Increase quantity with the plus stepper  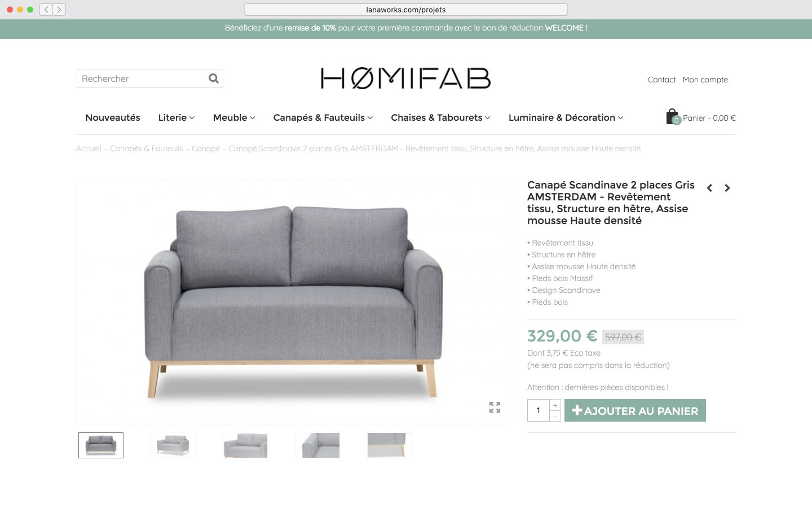[x=555, y=405]
